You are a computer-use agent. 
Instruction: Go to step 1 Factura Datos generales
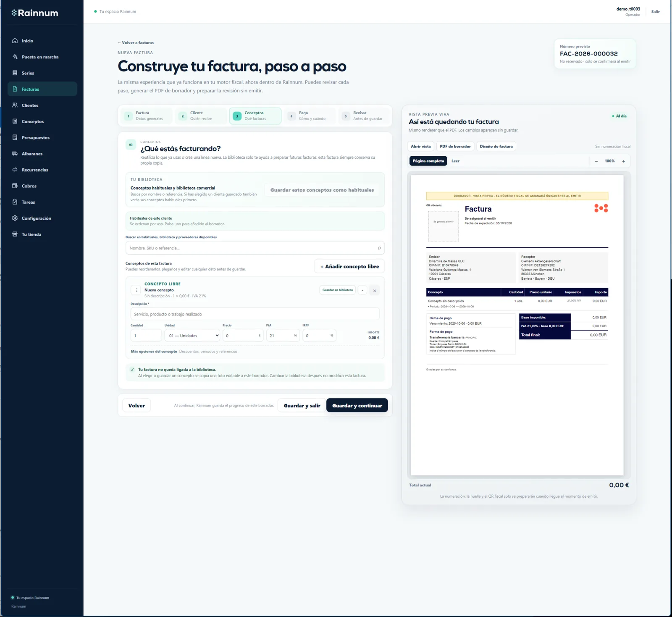pyautogui.click(x=147, y=116)
